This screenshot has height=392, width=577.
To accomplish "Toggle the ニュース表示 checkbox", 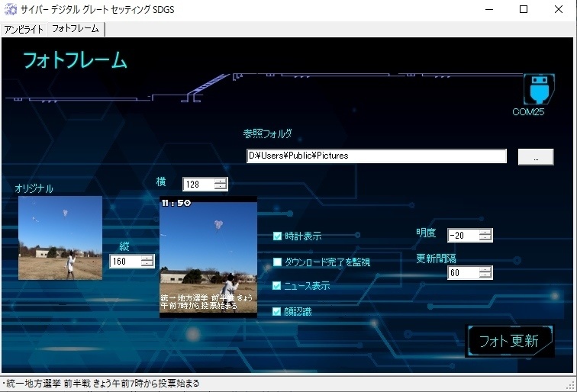I will 277,286.
